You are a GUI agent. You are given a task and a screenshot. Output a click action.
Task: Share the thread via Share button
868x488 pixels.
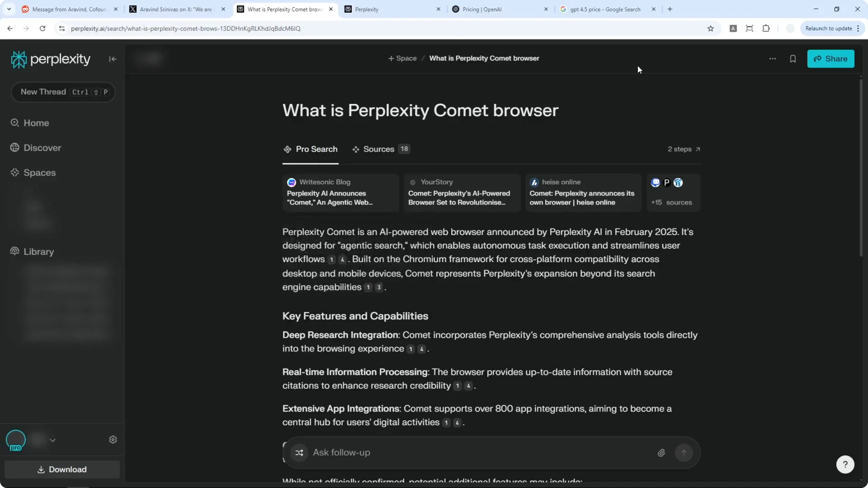(x=831, y=59)
